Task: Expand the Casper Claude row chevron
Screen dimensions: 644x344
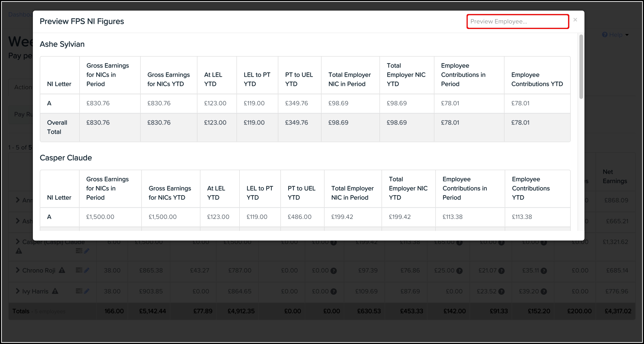Action: click(17, 242)
